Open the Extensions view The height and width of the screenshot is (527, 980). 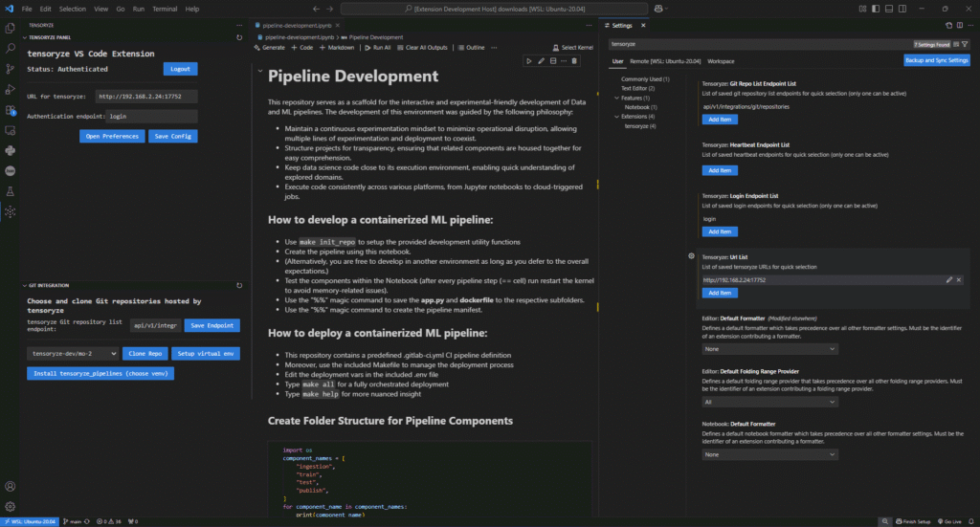(x=10, y=110)
